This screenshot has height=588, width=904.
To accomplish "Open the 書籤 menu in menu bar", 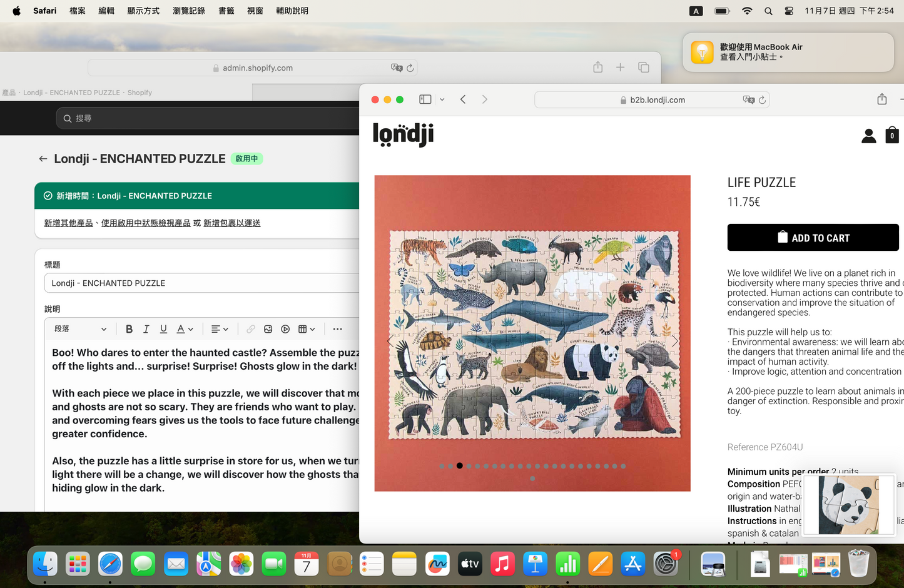I will [226, 11].
